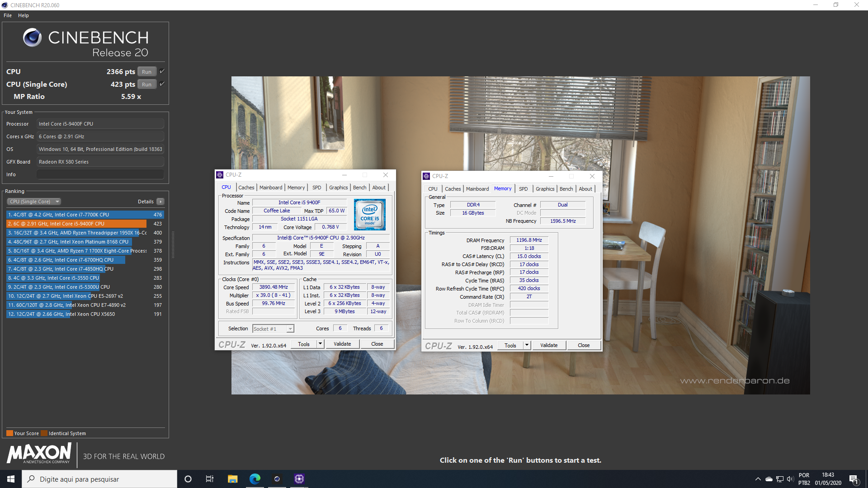Open the CPU (Single Core) ranking dropdown
Image resolution: width=868 pixels, height=488 pixels.
34,202
